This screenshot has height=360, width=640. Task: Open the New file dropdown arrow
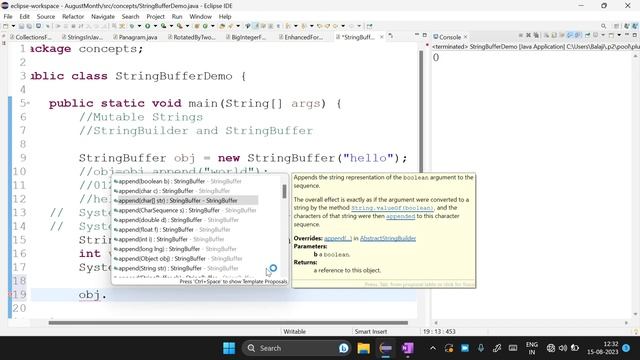point(13,26)
